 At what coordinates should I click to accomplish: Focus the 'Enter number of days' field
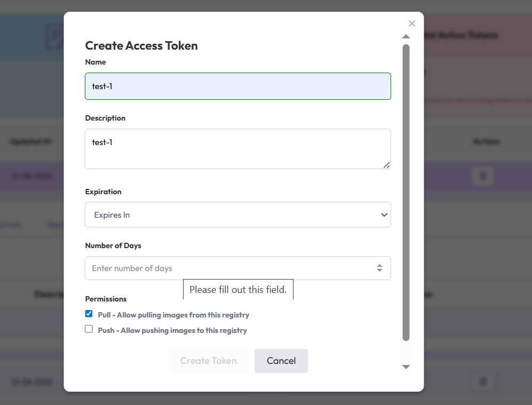click(229, 268)
